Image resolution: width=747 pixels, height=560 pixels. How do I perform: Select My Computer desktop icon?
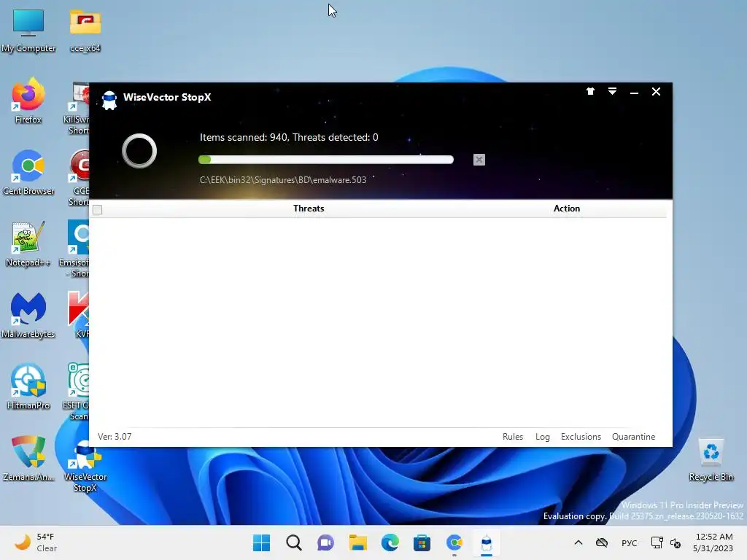point(28,31)
